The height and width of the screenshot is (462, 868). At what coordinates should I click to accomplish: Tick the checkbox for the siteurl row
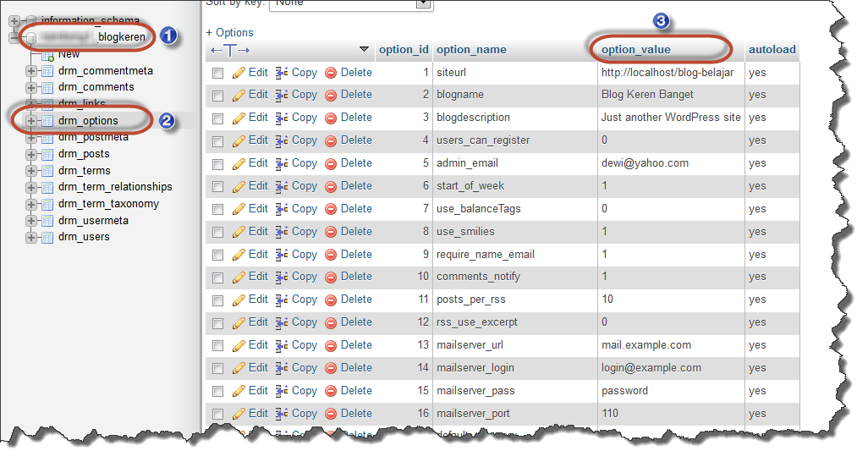218,74
